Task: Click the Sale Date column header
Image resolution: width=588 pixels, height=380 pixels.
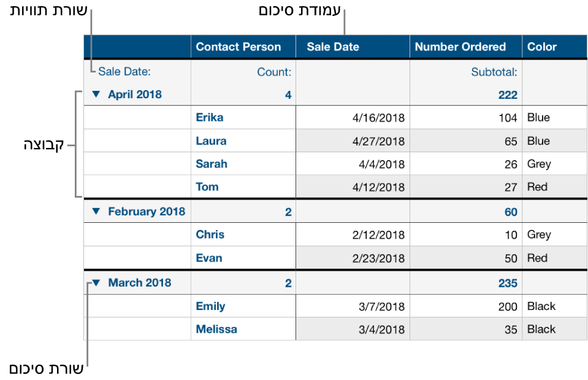Action: 333,47
